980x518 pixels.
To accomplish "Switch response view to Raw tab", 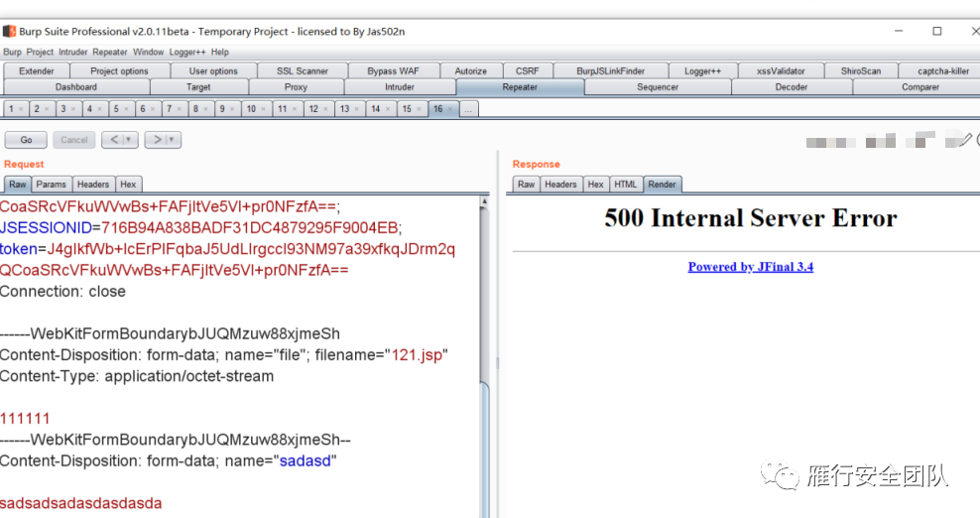I will point(527,184).
